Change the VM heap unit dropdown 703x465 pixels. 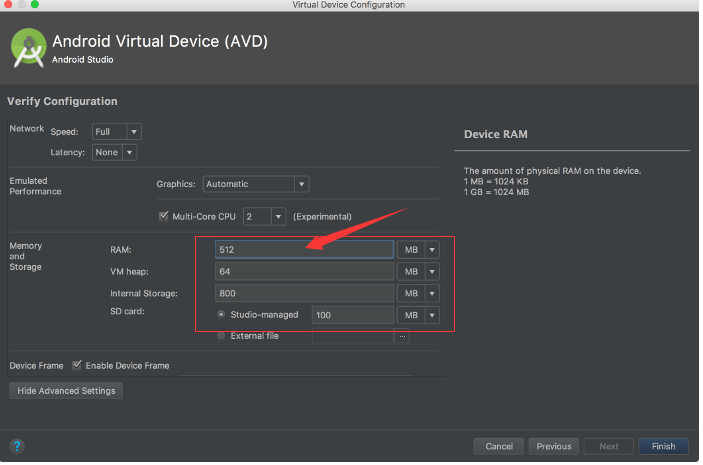418,271
